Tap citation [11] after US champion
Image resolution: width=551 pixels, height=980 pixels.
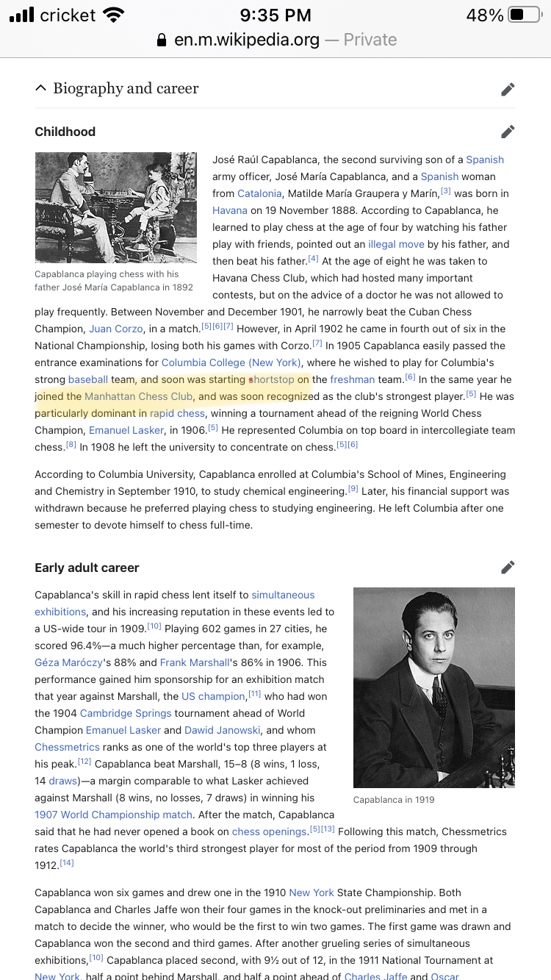click(x=254, y=694)
